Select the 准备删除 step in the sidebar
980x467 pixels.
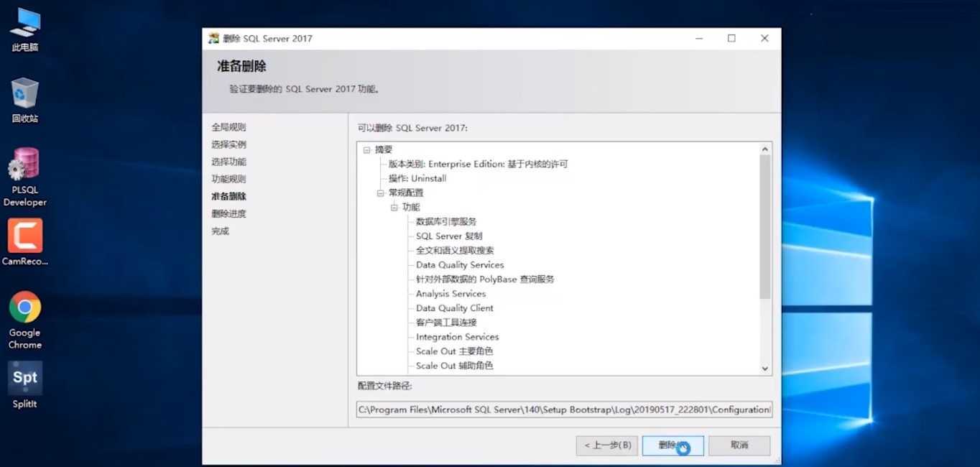(228, 196)
